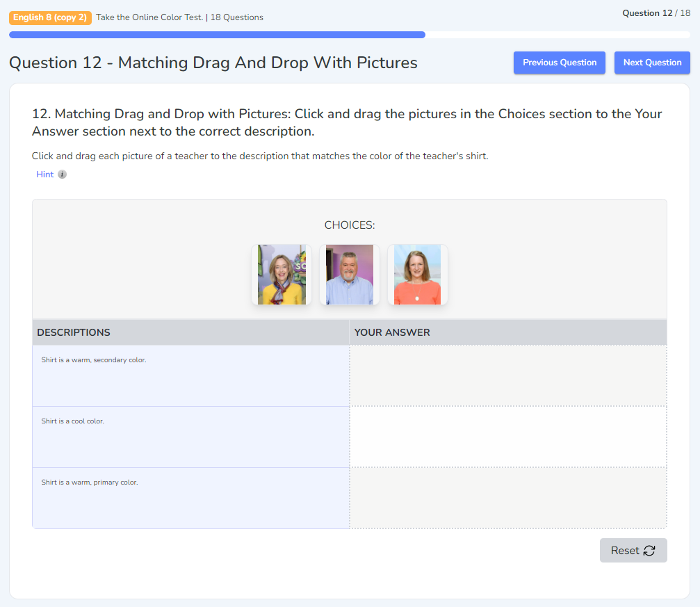Go back to the Previous Question

click(560, 63)
